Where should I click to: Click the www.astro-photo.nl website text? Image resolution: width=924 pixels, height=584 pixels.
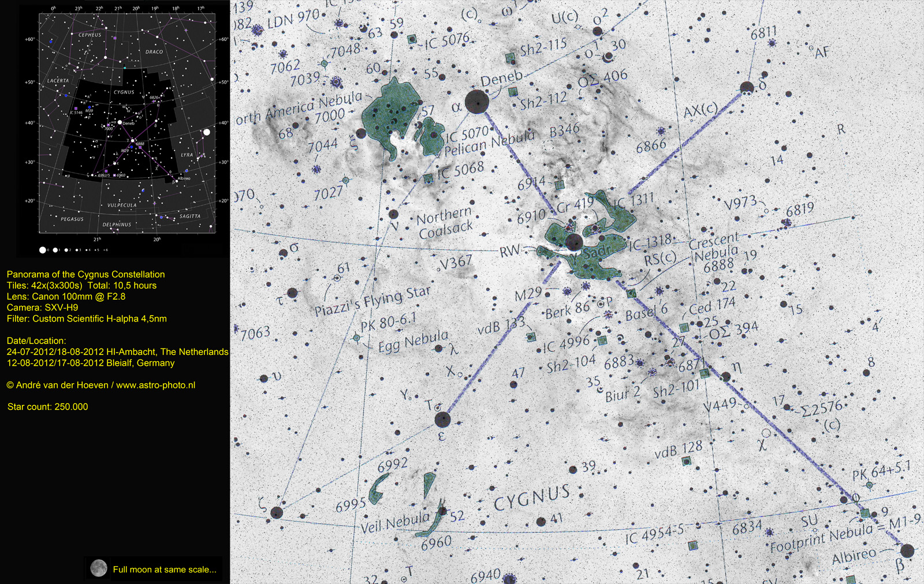155,385
